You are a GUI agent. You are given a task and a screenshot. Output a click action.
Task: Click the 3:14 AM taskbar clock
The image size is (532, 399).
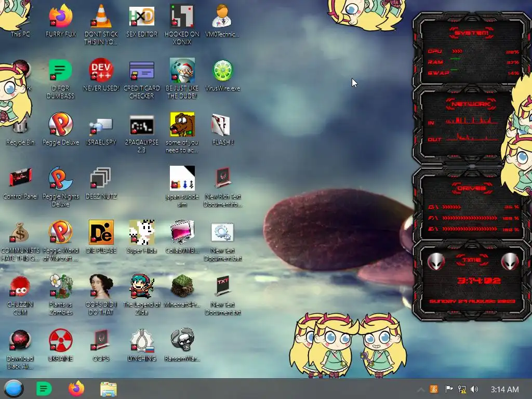click(504, 390)
